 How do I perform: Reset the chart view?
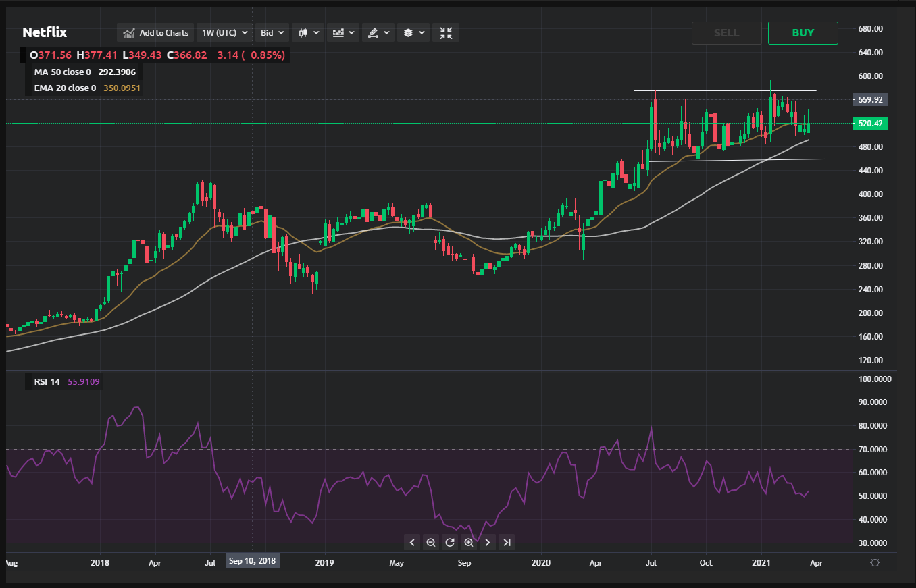coord(450,542)
